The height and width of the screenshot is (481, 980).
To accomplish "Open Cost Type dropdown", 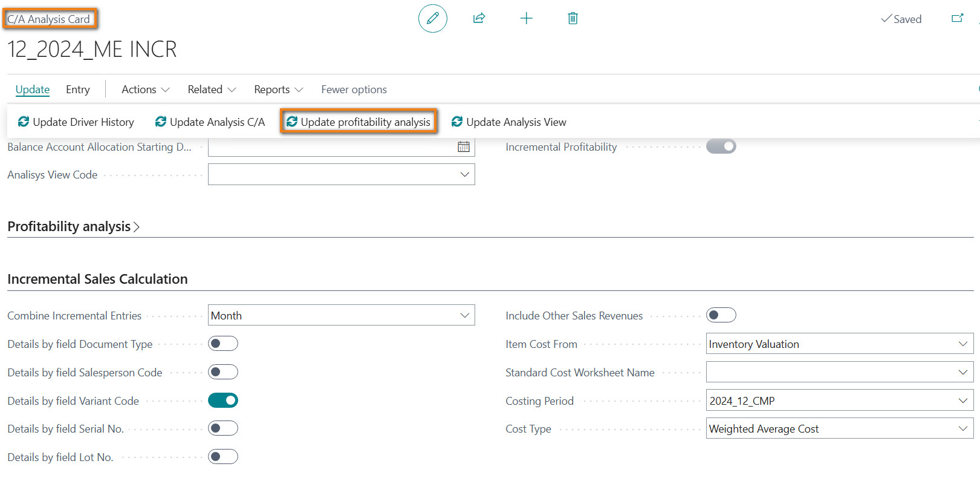I will pos(962,428).
